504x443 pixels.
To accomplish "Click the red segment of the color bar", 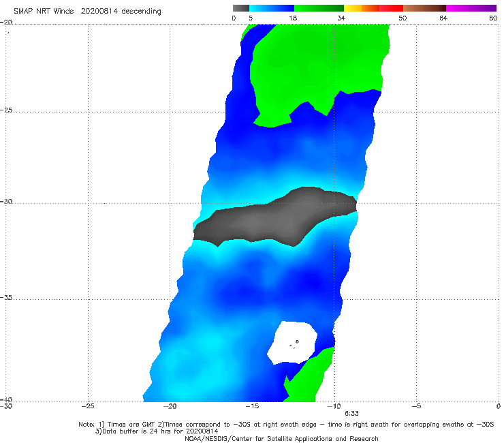I will tap(391, 8).
